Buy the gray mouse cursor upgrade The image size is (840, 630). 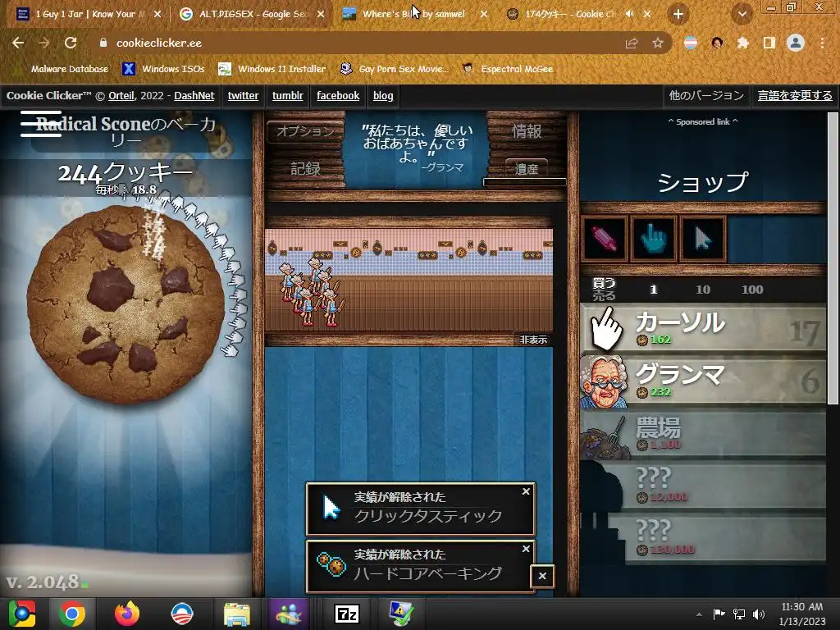702,239
